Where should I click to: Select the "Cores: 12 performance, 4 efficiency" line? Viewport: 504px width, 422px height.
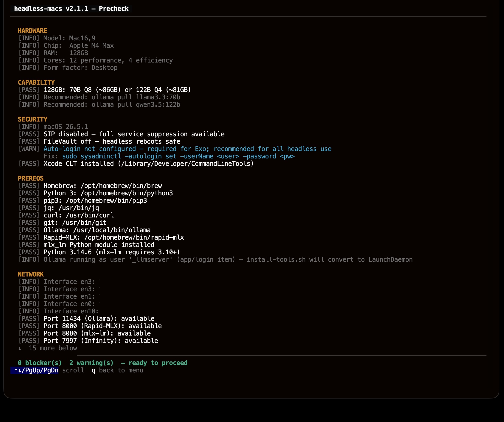pyautogui.click(x=95, y=60)
